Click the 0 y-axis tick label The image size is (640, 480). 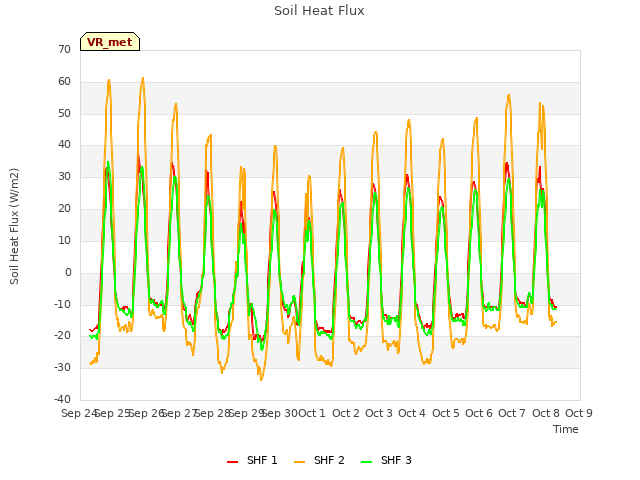point(68,273)
